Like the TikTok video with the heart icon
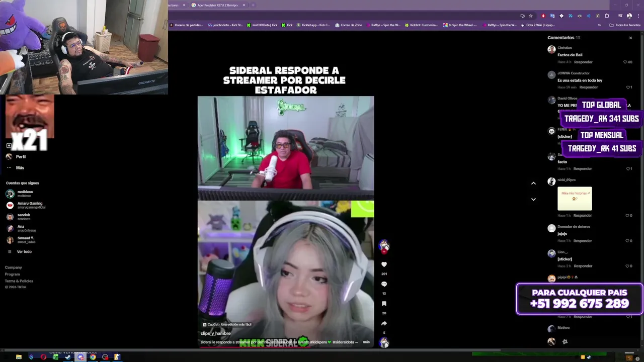This screenshot has height=362, width=644. point(384,264)
